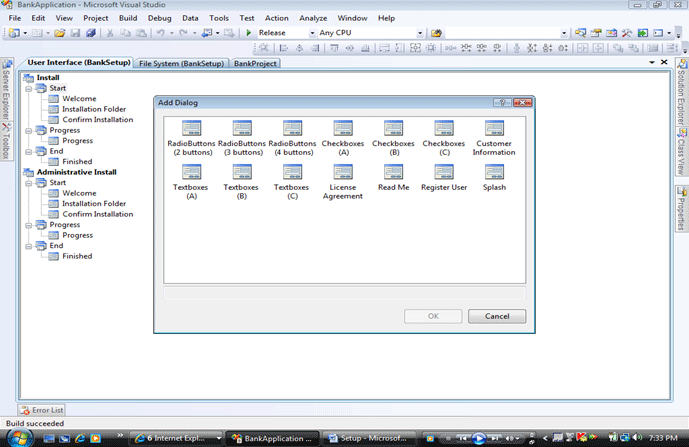Click the New Project toolbar icon
The image size is (689, 447).
[x=14, y=33]
